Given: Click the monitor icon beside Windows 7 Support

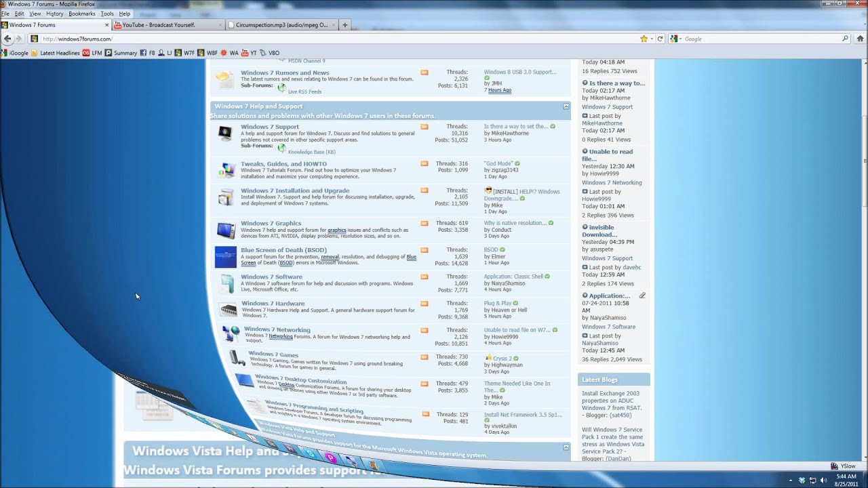Looking at the screenshot, I should tap(225, 133).
